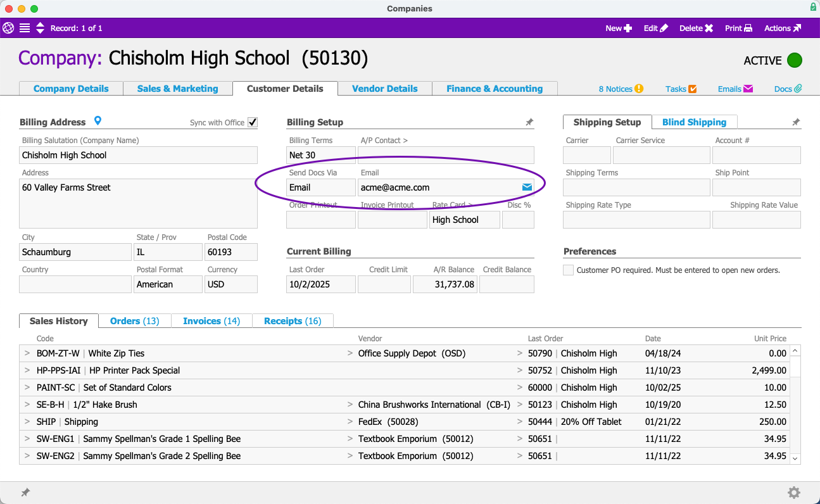
Task: Click the arrow before FedEx (50028) vendor
Action: 350,422
